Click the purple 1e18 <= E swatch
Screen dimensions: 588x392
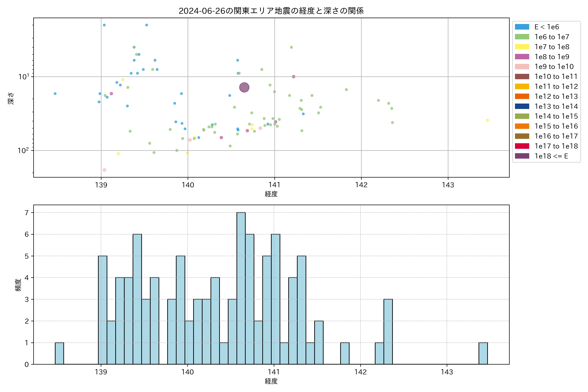[x=522, y=156]
